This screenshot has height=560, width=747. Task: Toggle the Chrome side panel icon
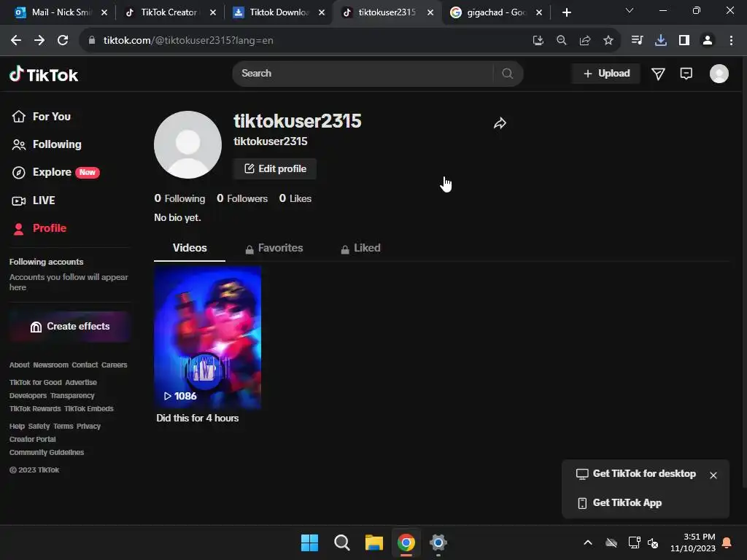coord(684,41)
